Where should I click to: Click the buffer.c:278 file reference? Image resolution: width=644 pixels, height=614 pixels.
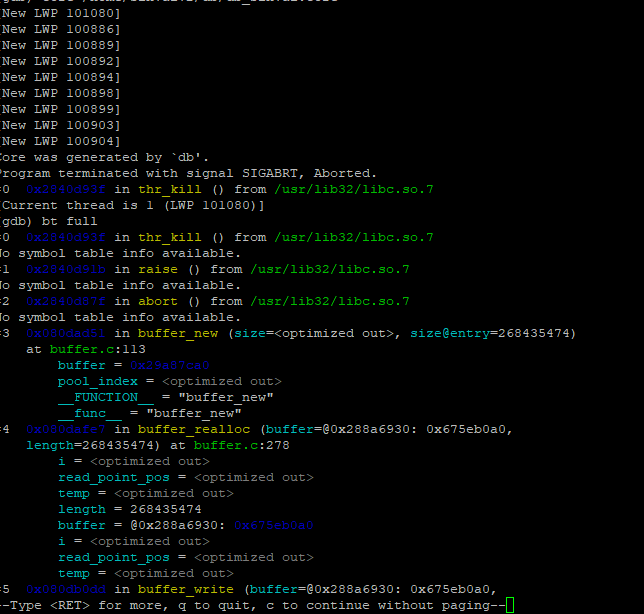click(242, 446)
